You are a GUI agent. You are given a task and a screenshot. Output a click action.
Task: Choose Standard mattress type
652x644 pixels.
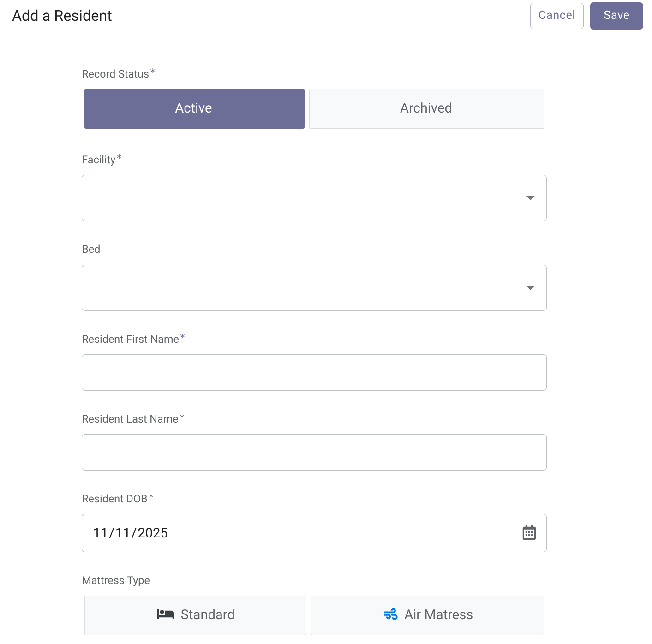point(195,614)
